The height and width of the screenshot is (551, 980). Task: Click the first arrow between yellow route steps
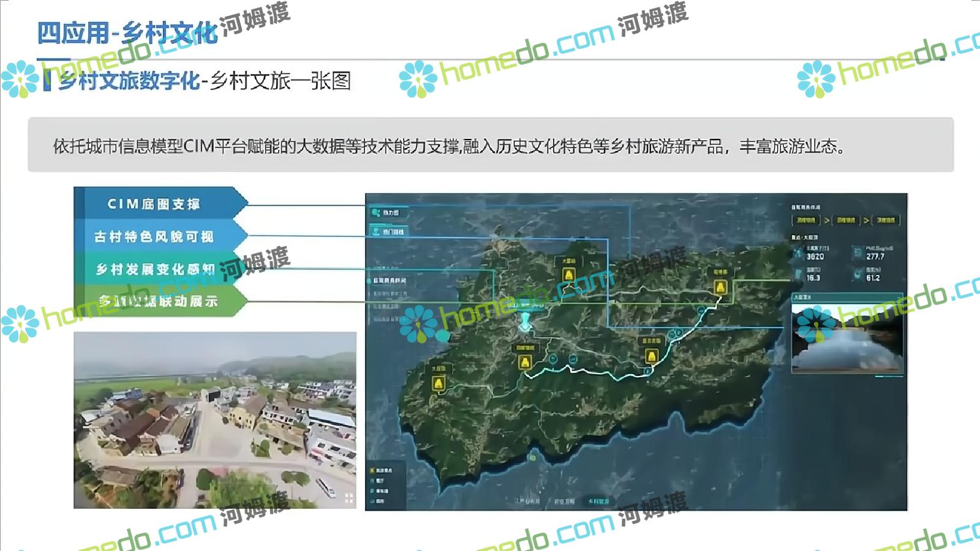click(826, 220)
